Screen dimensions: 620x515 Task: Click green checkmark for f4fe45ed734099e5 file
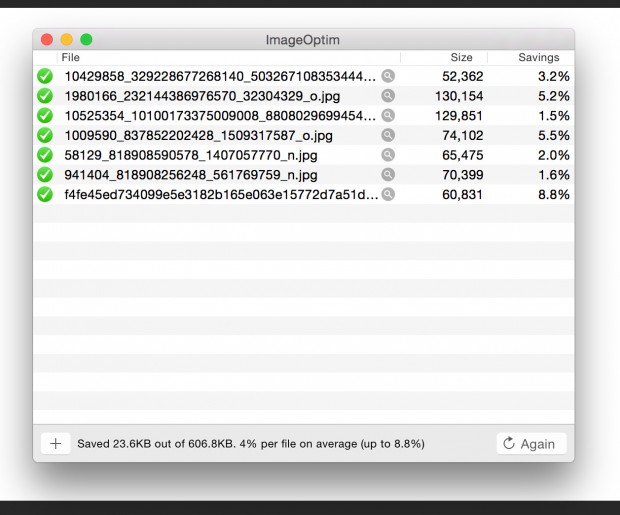point(45,194)
